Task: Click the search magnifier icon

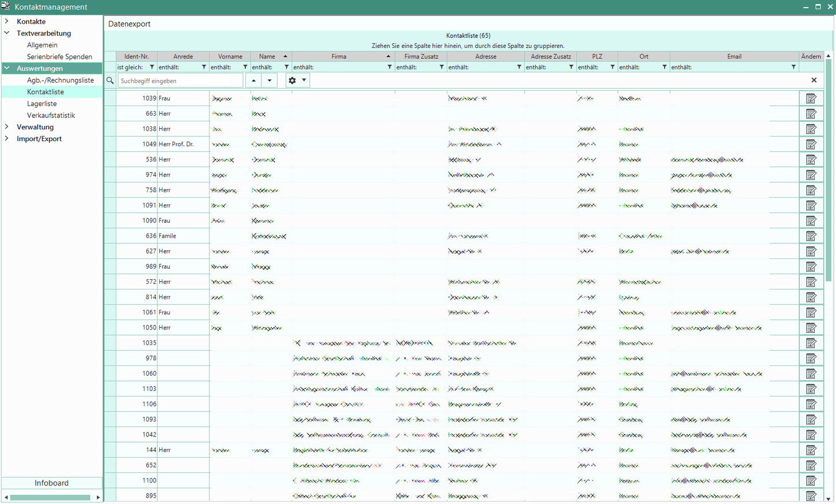Action: 110,81
